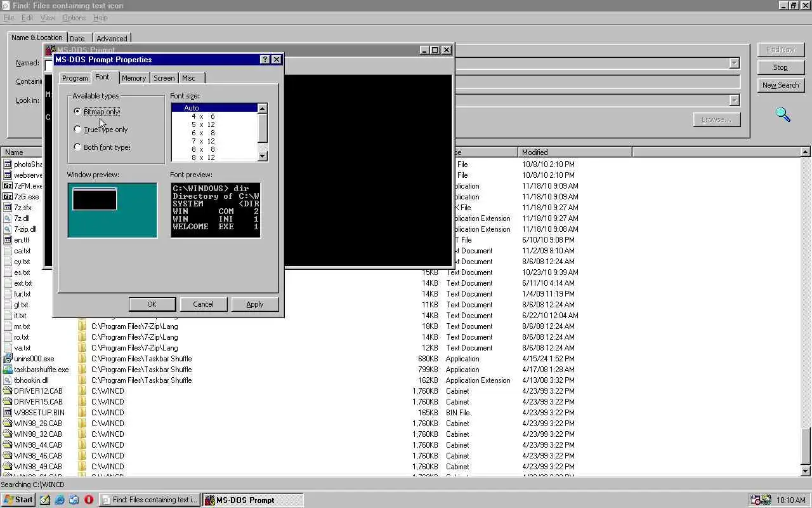
Task: Click the Window preview thumbnail
Action: 112,210
